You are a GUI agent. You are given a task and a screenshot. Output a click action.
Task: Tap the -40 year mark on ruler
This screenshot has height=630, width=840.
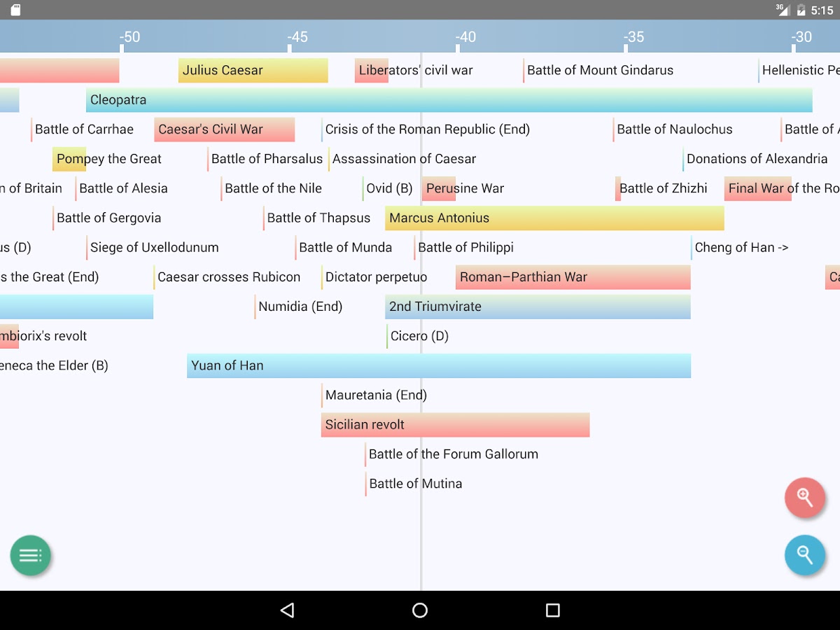(465, 37)
